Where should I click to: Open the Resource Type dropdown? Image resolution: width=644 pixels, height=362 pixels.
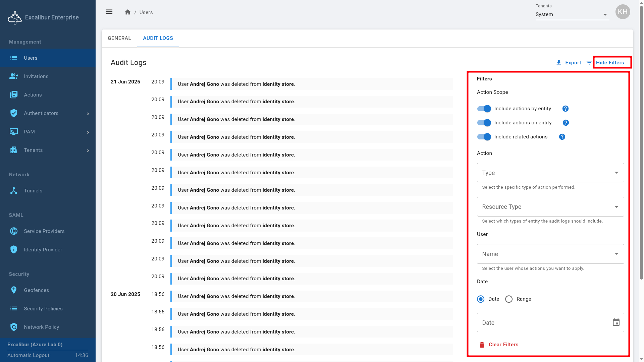pyautogui.click(x=550, y=207)
